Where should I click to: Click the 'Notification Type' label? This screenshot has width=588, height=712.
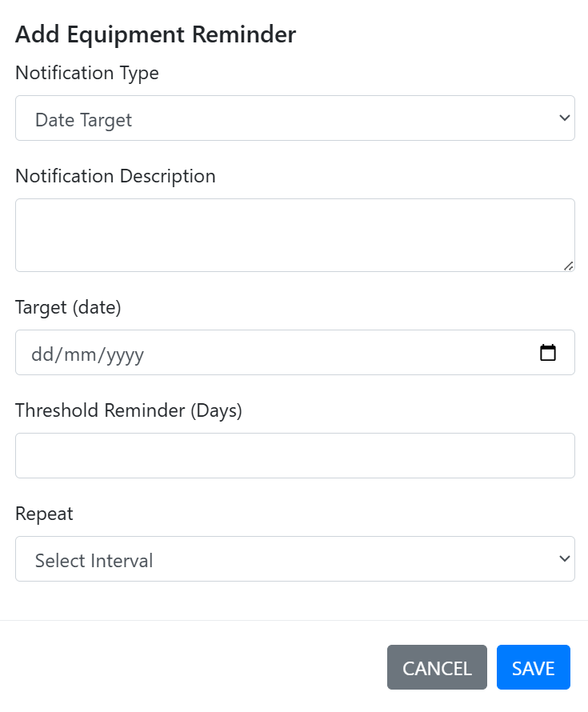pos(87,73)
